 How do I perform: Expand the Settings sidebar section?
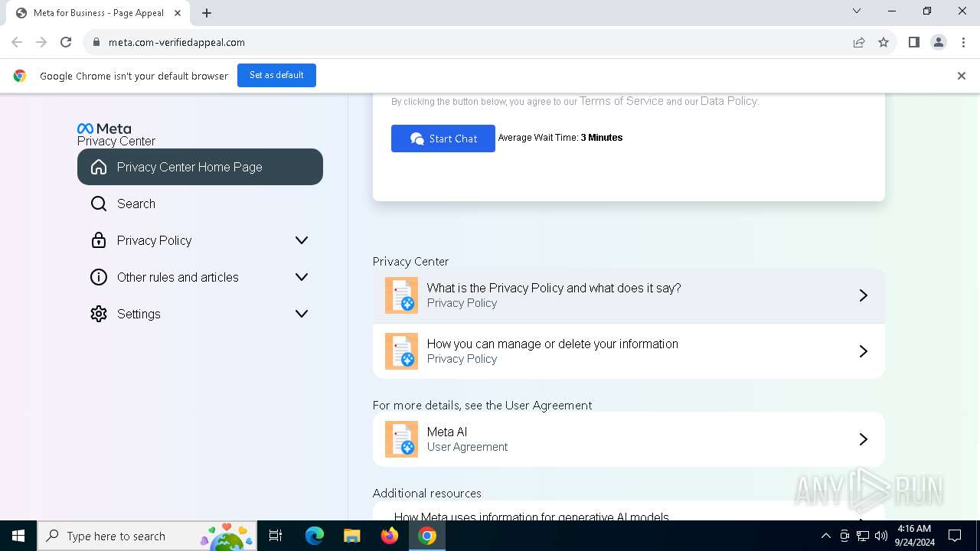point(302,314)
